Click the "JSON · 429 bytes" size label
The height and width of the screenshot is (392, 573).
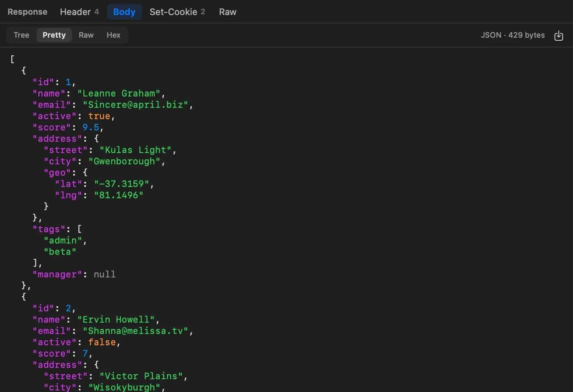pyautogui.click(x=513, y=35)
